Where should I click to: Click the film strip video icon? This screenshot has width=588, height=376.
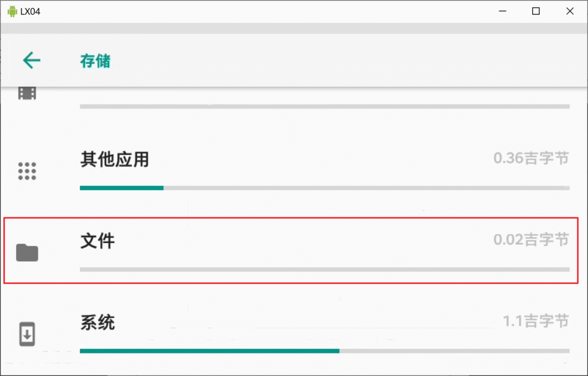tap(27, 93)
